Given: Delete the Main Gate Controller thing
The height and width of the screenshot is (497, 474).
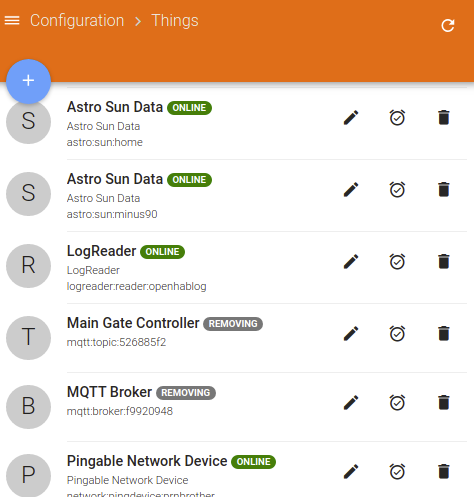Looking at the screenshot, I should coord(444,334).
